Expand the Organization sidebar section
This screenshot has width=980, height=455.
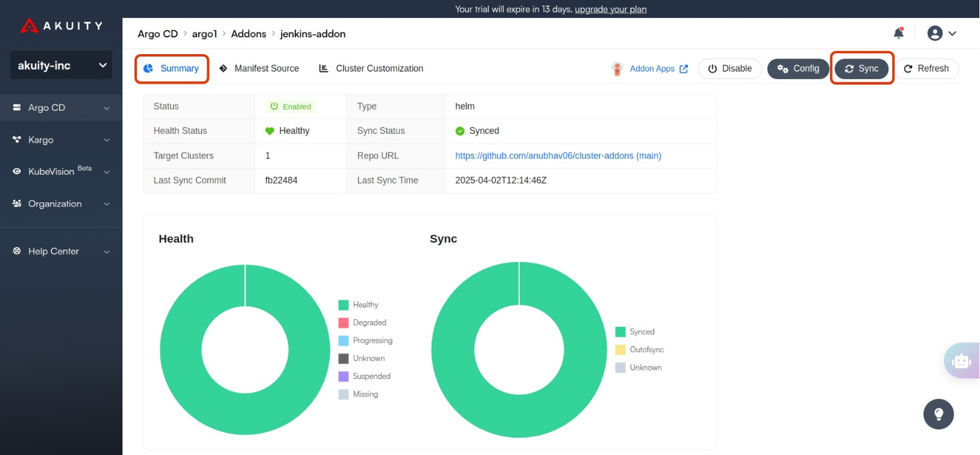(x=106, y=204)
